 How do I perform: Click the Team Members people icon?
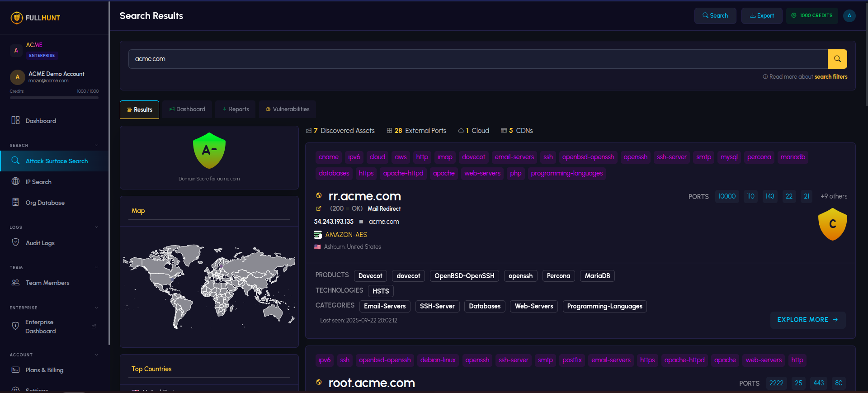point(15,282)
